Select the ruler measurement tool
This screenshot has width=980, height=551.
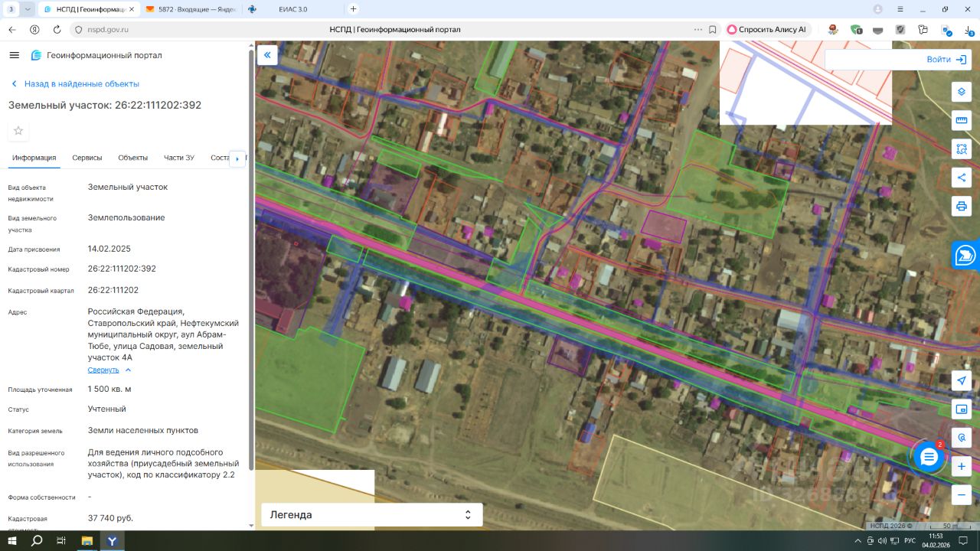point(962,120)
